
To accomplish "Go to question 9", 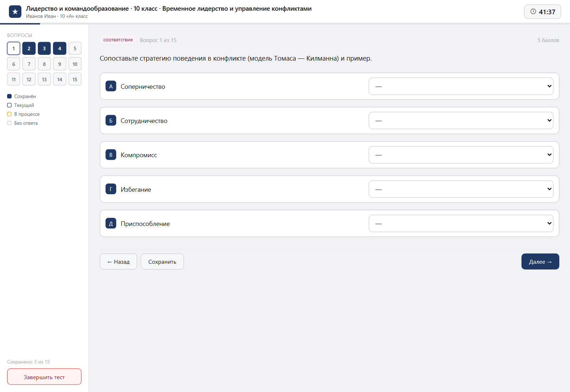I will point(59,64).
